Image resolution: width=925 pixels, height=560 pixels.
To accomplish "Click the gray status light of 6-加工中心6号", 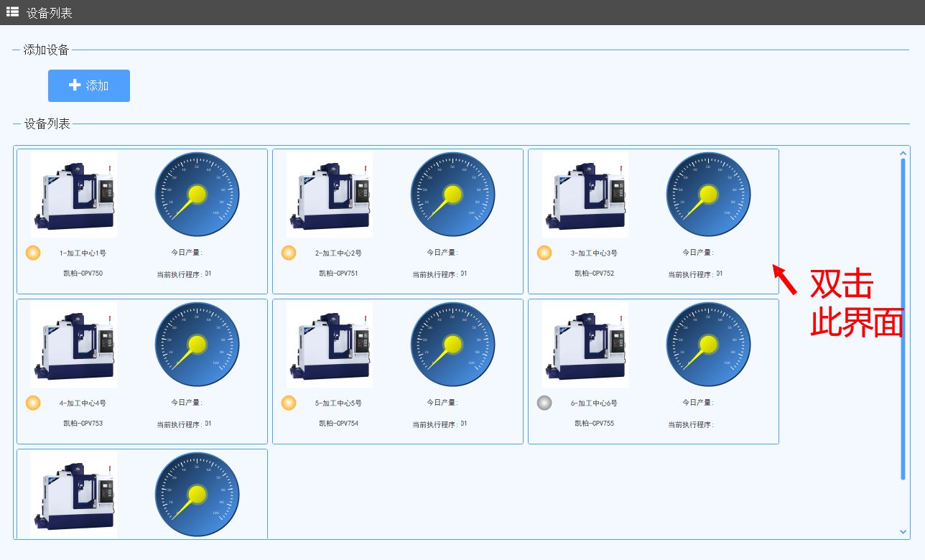I will click(x=544, y=403).
